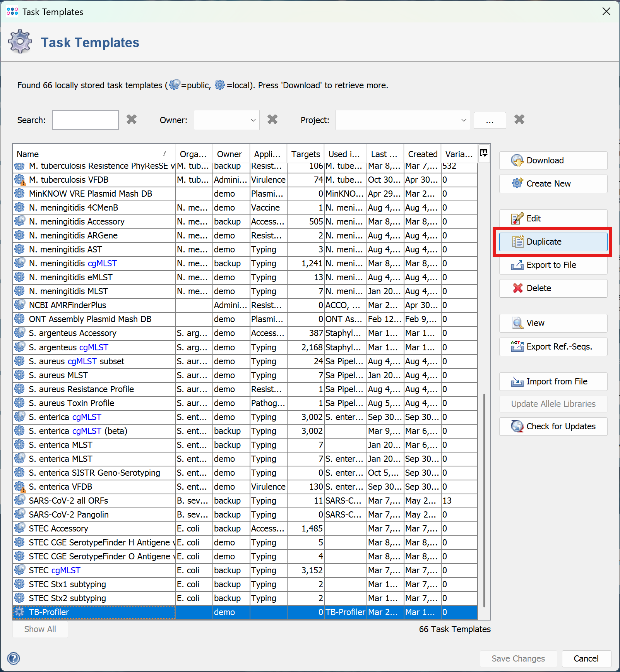The height and width of the screenshot is (672, 620).
Task: Click the Download button icon
Action: coord(517,161)
